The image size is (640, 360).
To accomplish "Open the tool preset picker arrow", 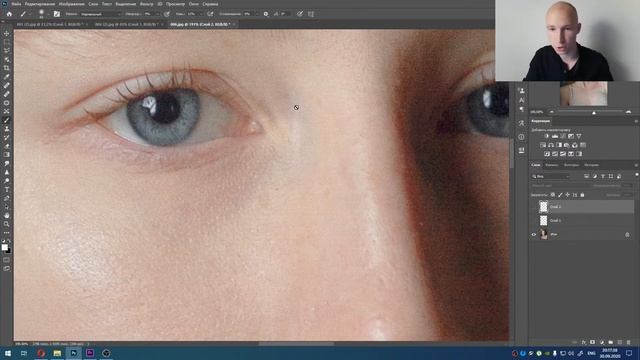I will (x=30, y=14).
